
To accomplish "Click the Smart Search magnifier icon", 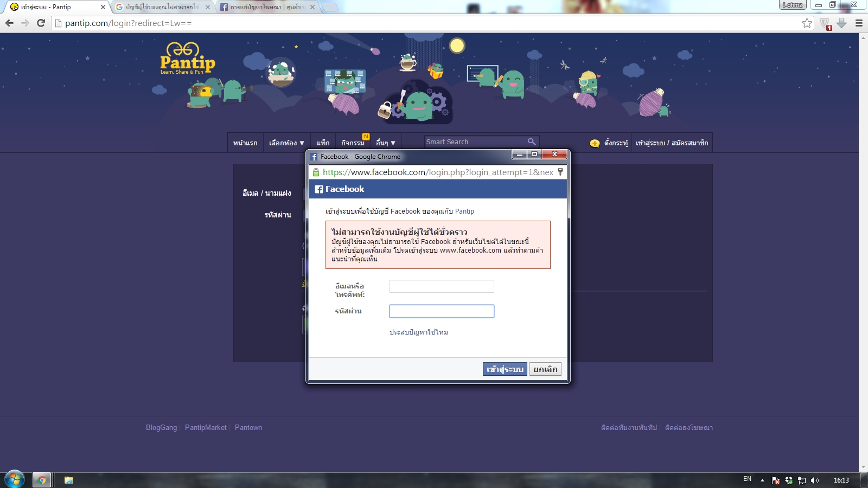I will tap(532, 142).
